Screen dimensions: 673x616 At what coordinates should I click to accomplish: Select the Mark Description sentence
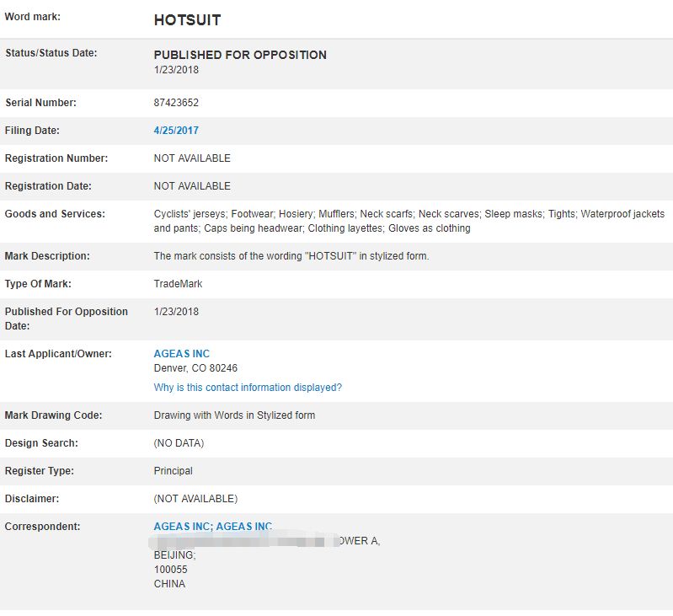point(291,256)
